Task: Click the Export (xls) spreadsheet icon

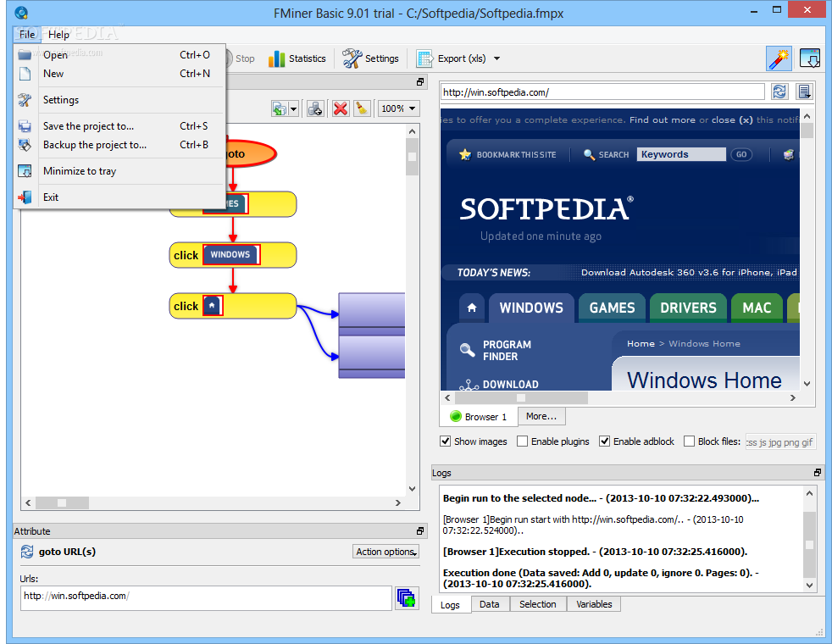Action: (x=424, y=58)
